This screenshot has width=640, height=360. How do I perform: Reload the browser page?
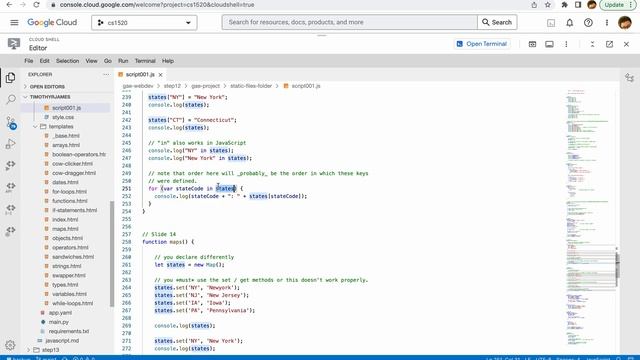(36, 5)
